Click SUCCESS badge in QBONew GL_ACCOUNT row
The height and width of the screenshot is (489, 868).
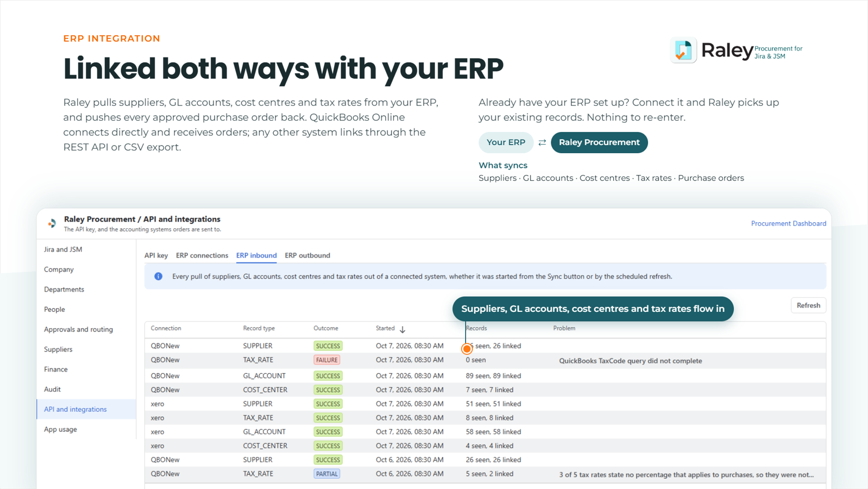(x=328, y=376)
